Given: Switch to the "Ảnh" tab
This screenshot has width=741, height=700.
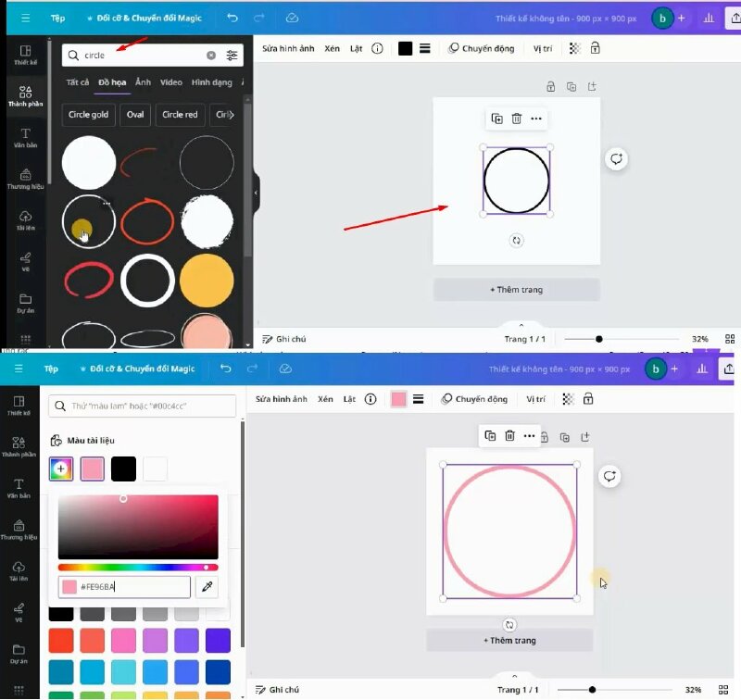Looking at the screenshot, I should [x=143, y=82].
